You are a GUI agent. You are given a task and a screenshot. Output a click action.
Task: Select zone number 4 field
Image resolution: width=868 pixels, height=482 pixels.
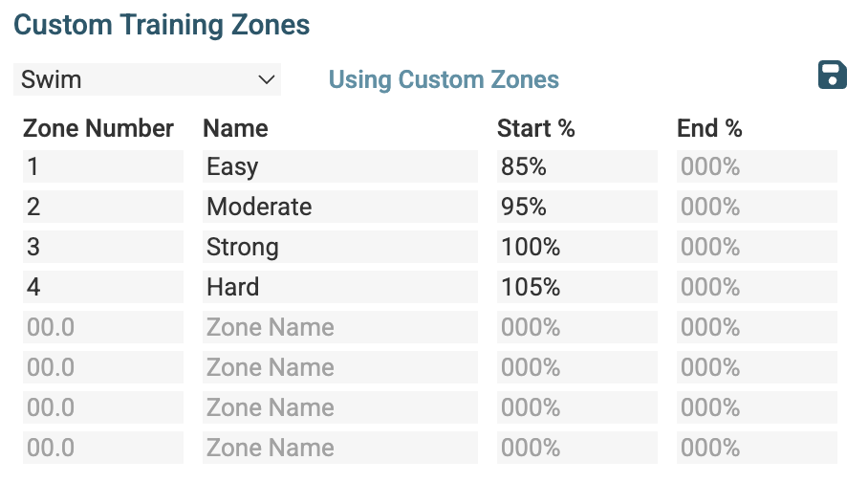pyautogui.click(x=102, y=287)
